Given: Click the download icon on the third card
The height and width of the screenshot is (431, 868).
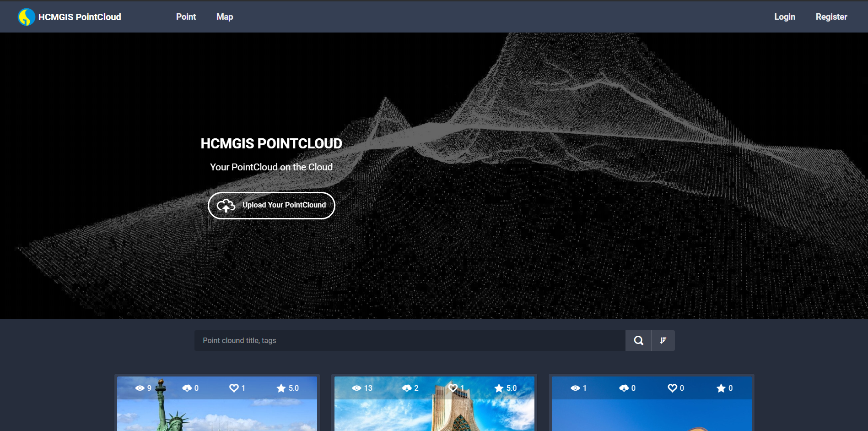Looking at the screenshot, I should (x=624, y=388).
